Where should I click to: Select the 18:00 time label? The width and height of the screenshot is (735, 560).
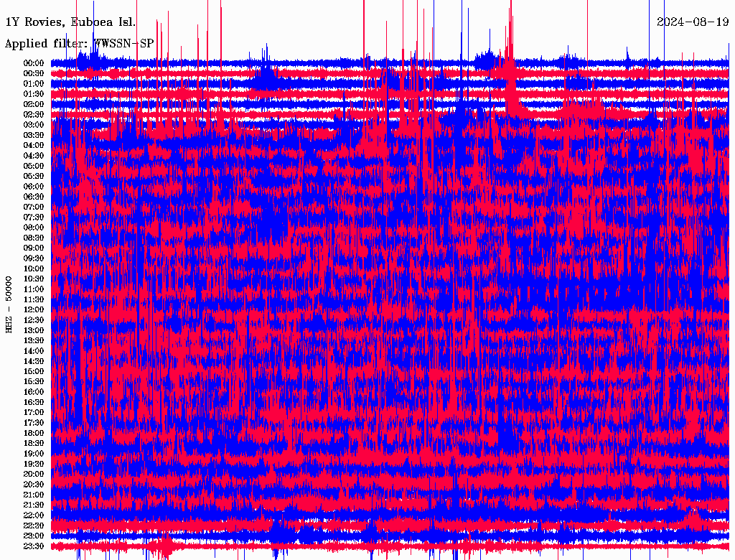34,433
